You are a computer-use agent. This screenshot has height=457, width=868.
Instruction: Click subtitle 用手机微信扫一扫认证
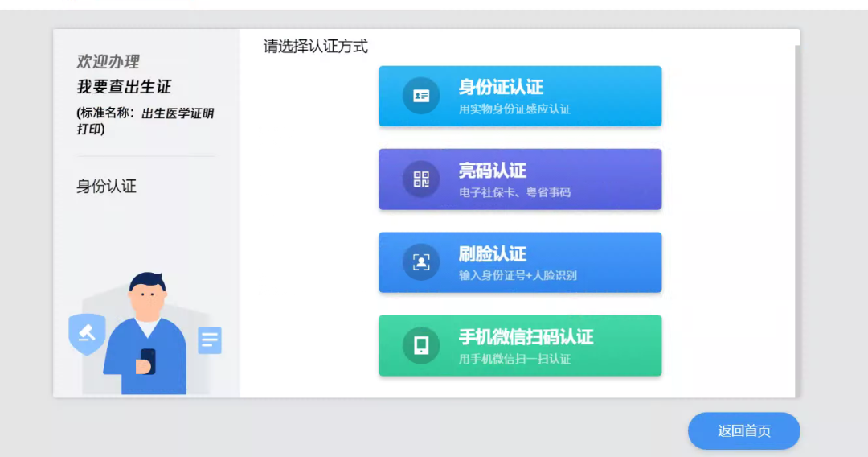pyautogui.click(x=514, y=359)
